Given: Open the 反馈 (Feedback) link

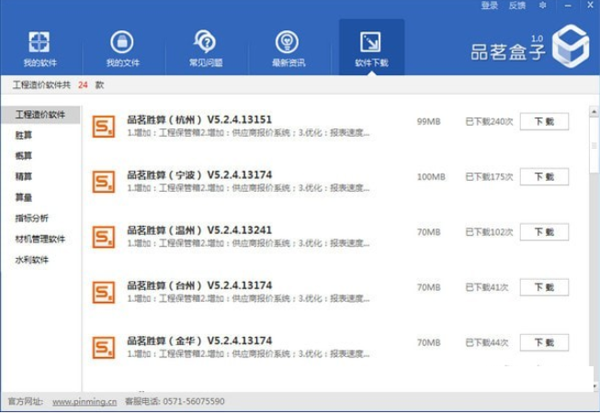Looking at the screenshot, I should click(x=517, y=6).
